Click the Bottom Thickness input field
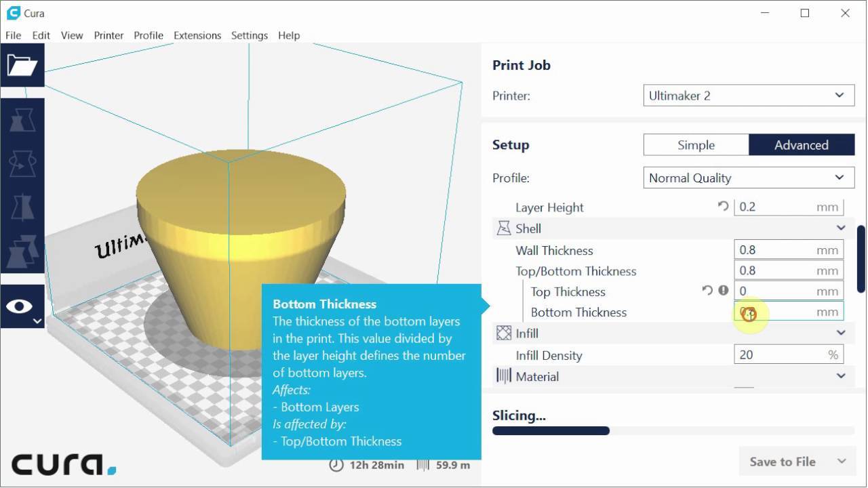Viewport: 868px width, 488px height. (x=789, y=312)
